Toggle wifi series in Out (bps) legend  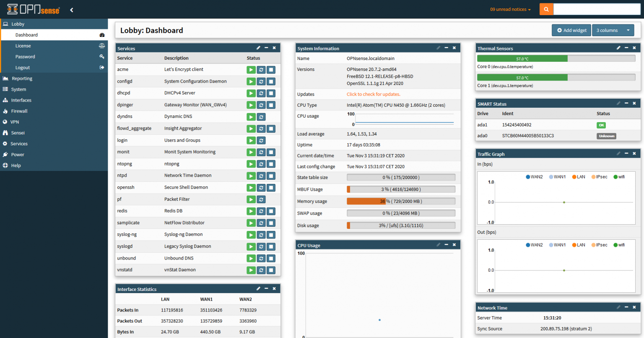[619, 245]
